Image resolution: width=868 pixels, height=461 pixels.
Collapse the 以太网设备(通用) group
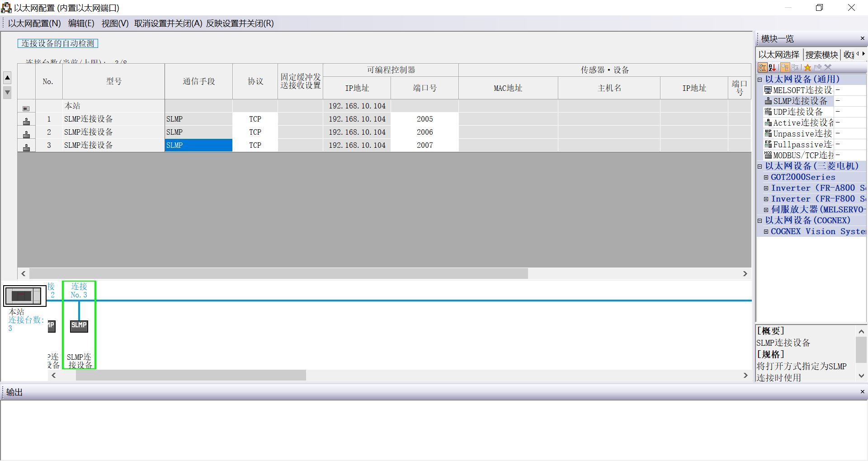(x=760, y=79)
